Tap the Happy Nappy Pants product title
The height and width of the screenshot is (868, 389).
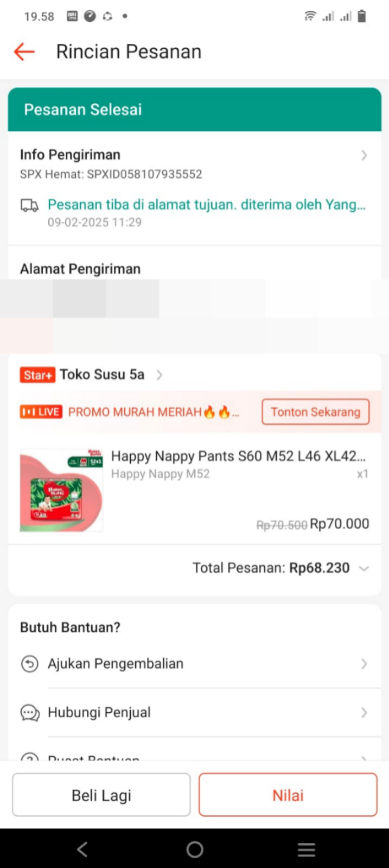click(238, 456)
